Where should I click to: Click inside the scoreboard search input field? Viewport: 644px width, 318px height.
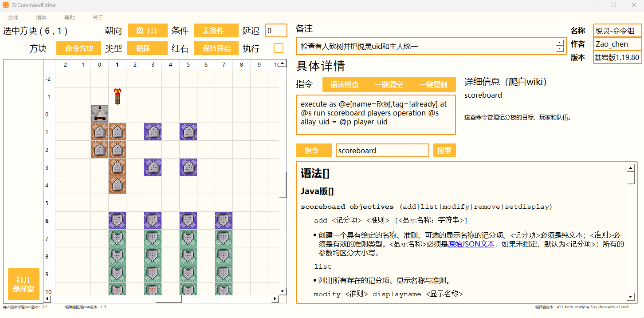(382, 150)
